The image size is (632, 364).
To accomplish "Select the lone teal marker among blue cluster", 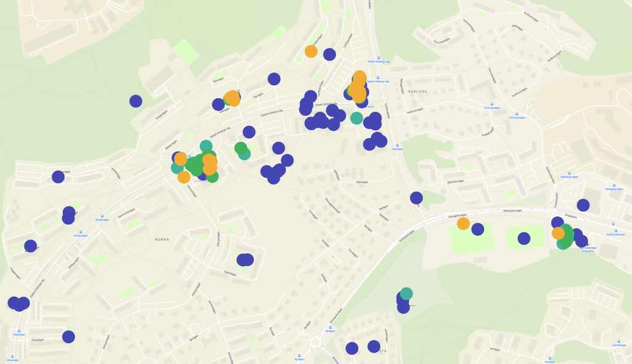I will click(356, 118).
